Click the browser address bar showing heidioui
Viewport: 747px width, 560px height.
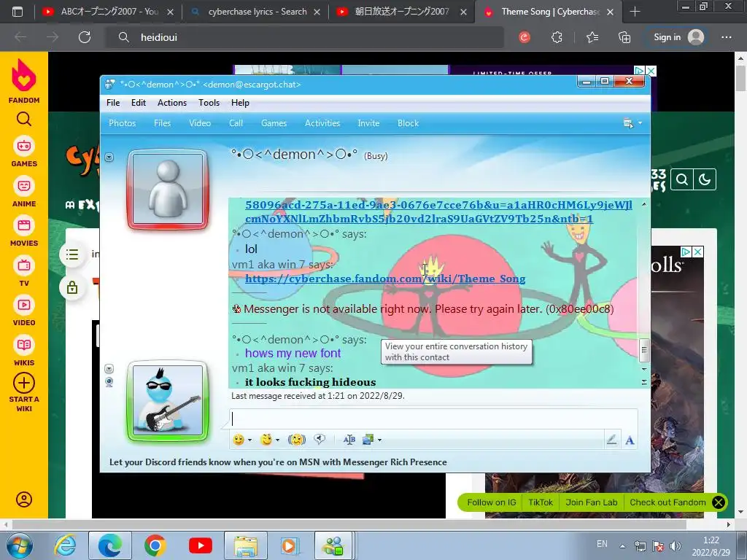pyautogui.click(x=304, y=37)
